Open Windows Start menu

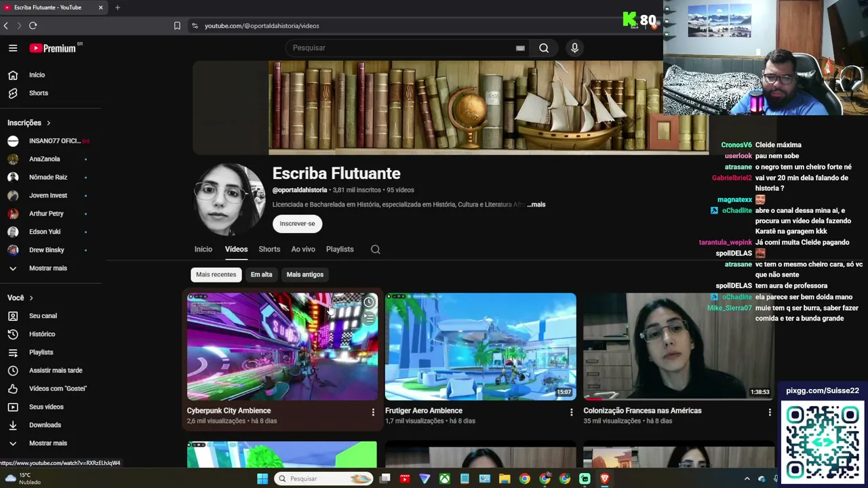tap(262, 479)
